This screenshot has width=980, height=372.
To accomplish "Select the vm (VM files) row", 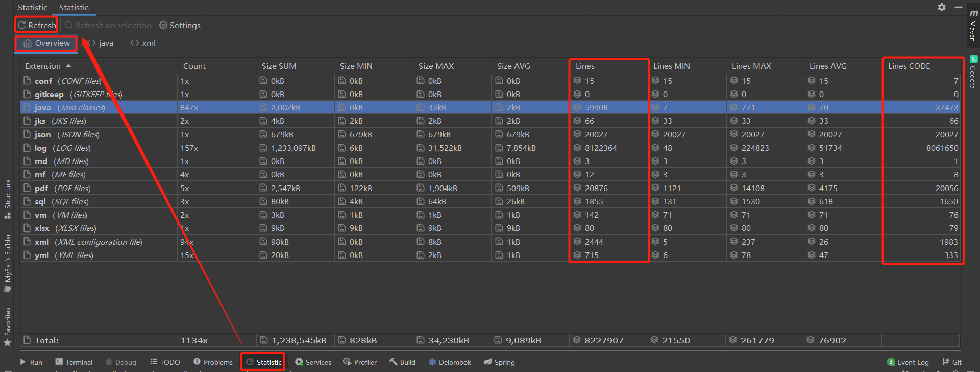I will [x=490, y=215].
